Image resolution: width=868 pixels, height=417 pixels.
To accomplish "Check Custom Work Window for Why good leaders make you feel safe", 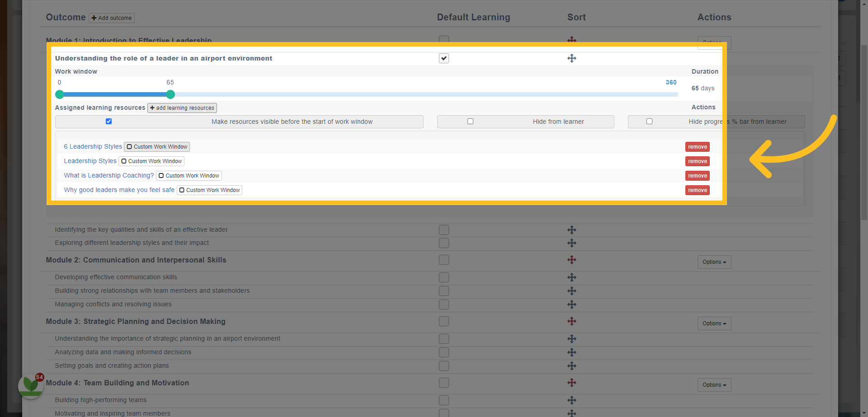I will pyautogui.click(x=209, y=190).
